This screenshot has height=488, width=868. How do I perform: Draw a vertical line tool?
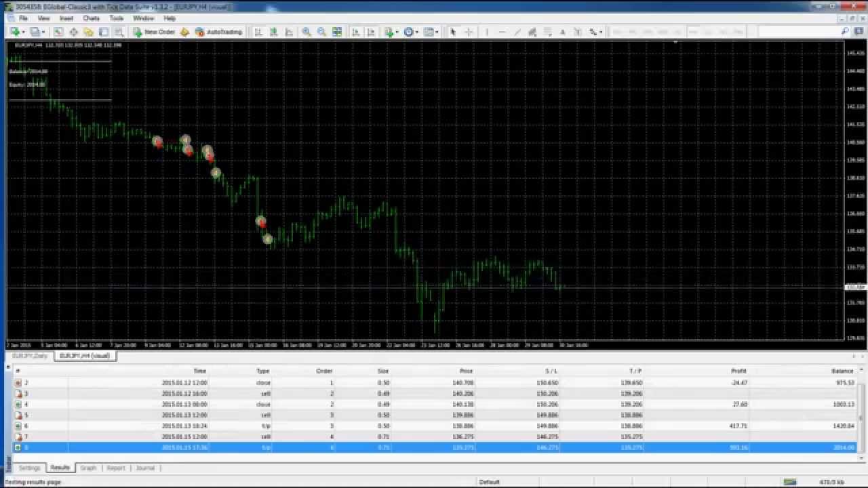(487, 32)
